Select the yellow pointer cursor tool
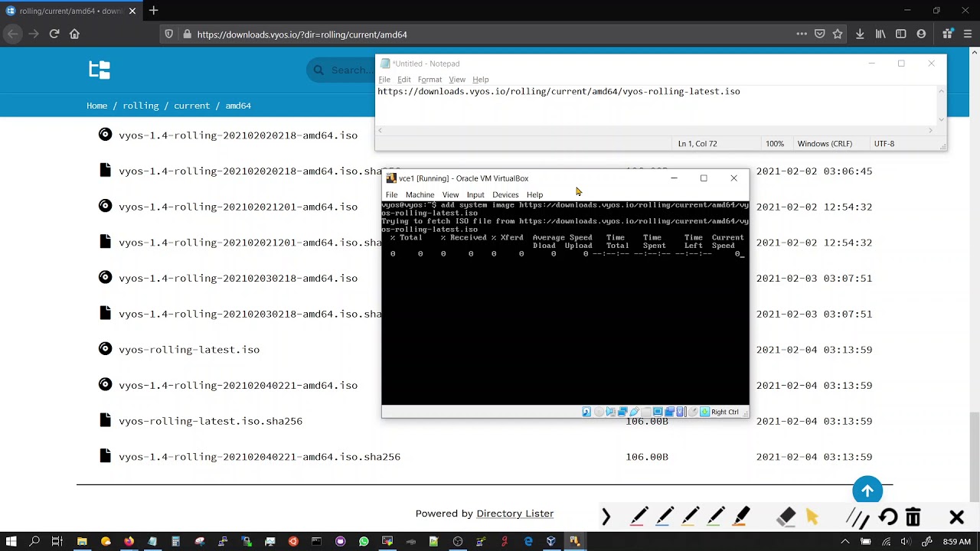Image resolution: width=980 pixels, height=551 pixels. tap(812, 518)
